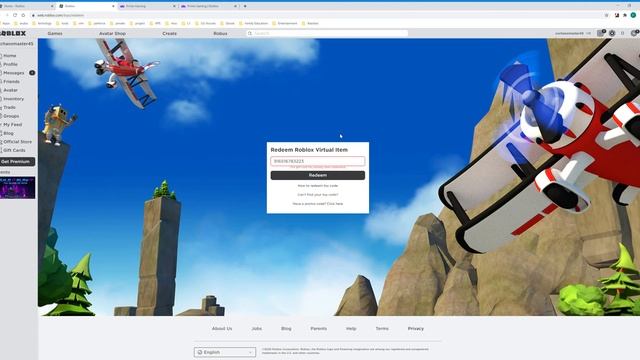This screenshot has width=640, height=360.
Task: Click the Roblox logo in the header
Action: [x=13, y=33]
